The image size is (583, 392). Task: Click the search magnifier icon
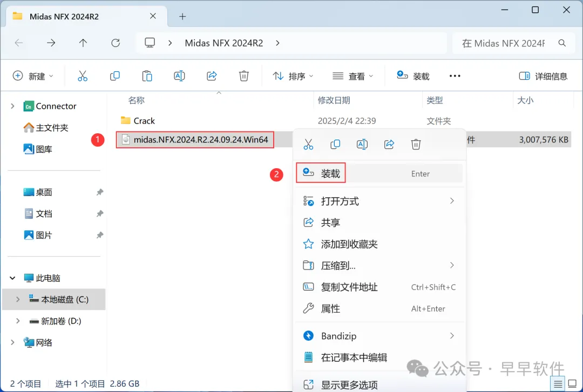pos(562,43)
